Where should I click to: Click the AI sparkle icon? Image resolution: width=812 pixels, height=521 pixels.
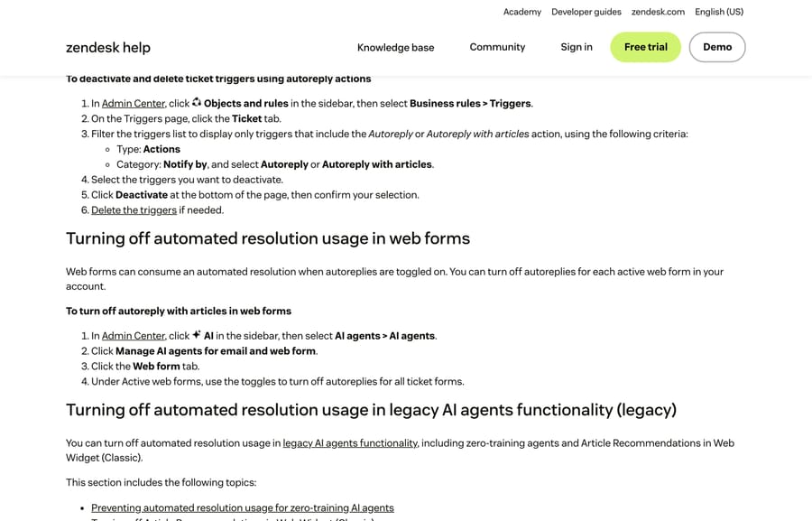point(197,335)
